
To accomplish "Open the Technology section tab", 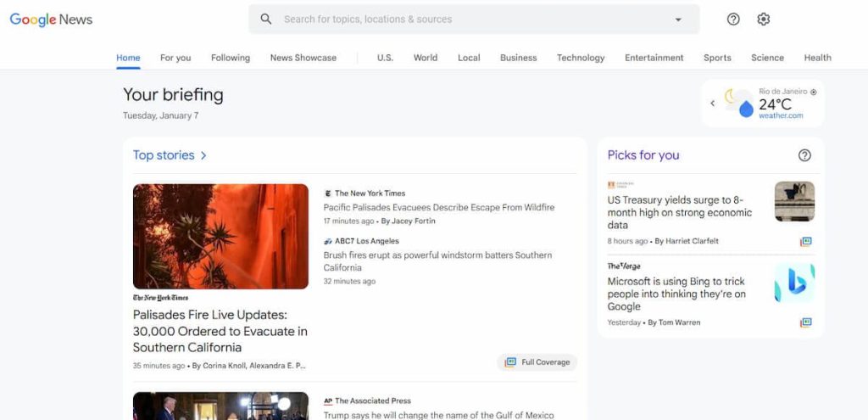I will click(x=581, y=58).
